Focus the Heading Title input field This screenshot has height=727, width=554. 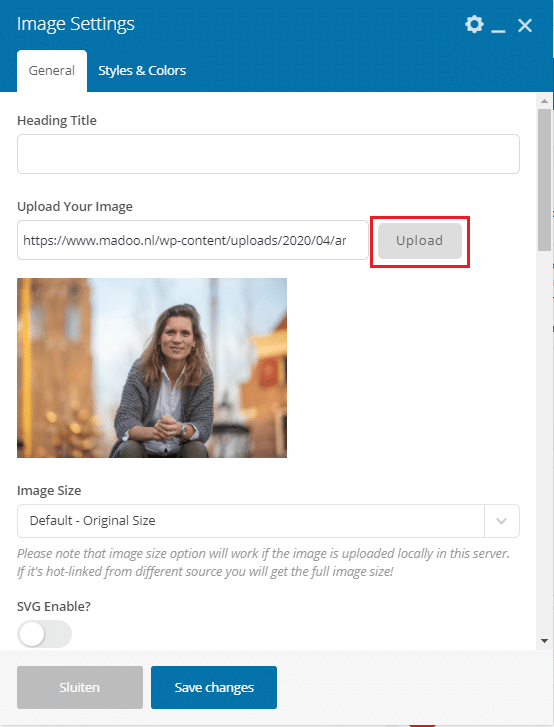tap(268, 154)
